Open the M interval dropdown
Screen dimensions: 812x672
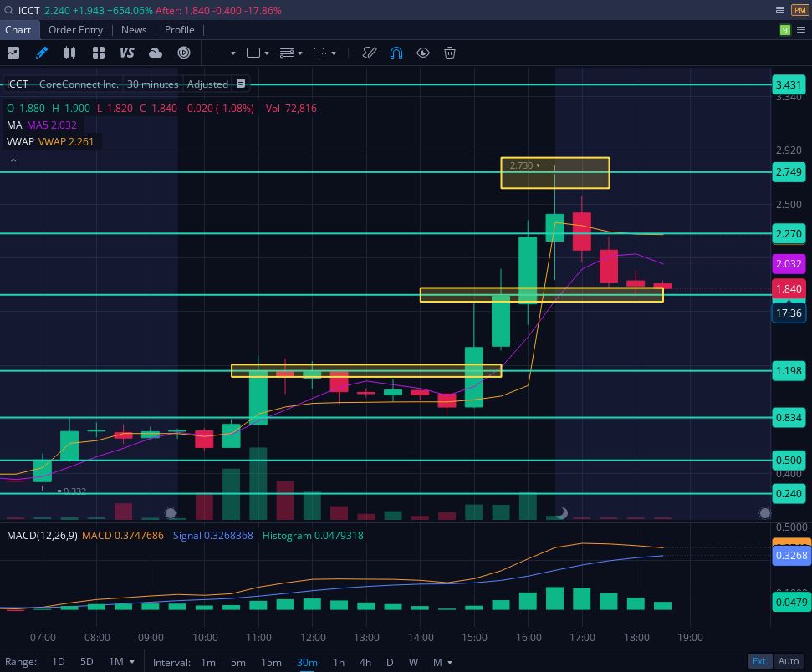[x=442, y=662]
